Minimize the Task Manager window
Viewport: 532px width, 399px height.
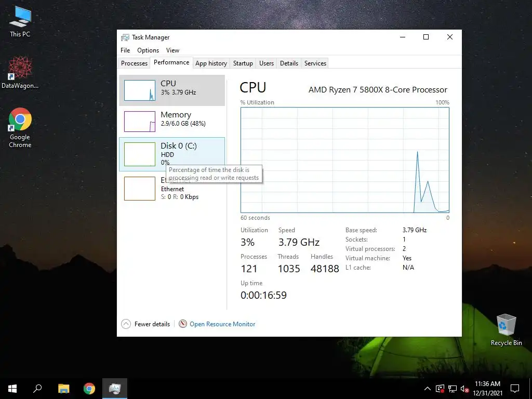point(403,37)
